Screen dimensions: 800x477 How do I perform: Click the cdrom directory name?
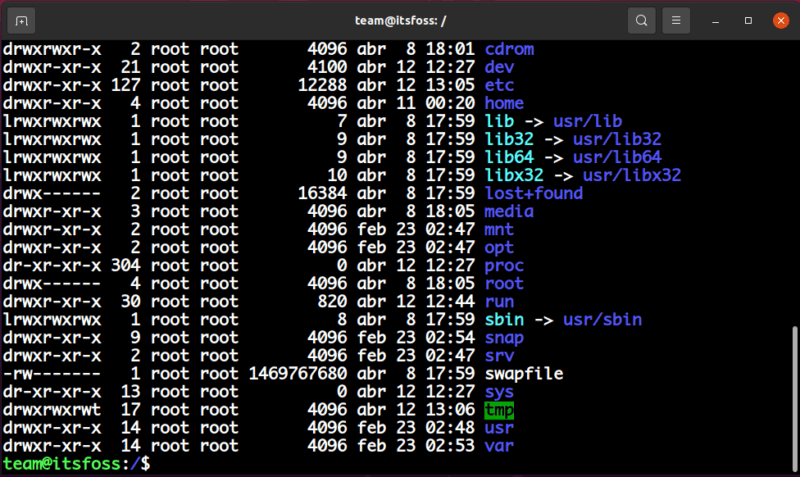[x=509, y=49]
